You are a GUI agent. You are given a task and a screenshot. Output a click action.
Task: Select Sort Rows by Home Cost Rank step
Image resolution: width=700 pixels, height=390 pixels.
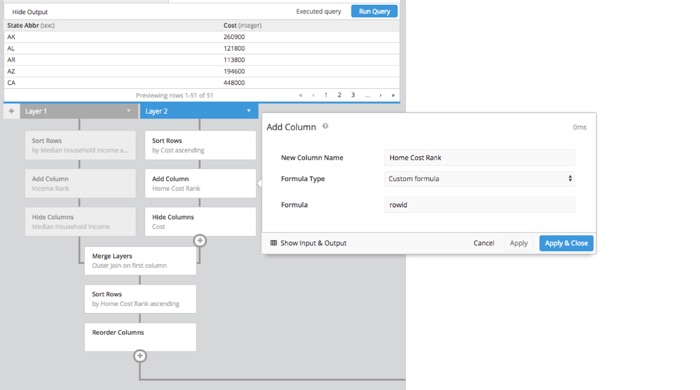click(140, 299)
